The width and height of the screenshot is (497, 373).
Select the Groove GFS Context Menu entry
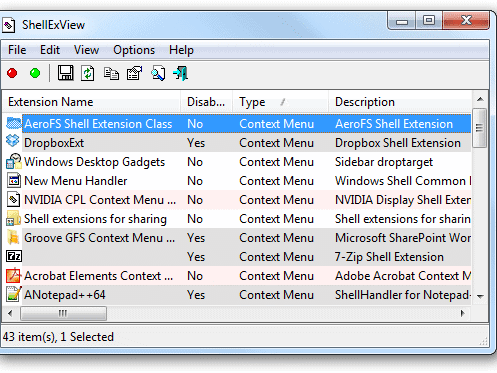pyautogui.click(x=99, y=238)
